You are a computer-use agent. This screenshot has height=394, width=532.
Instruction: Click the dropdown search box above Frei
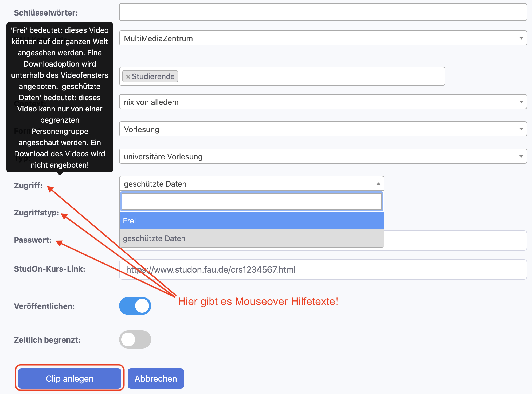[x=252, y=201]
